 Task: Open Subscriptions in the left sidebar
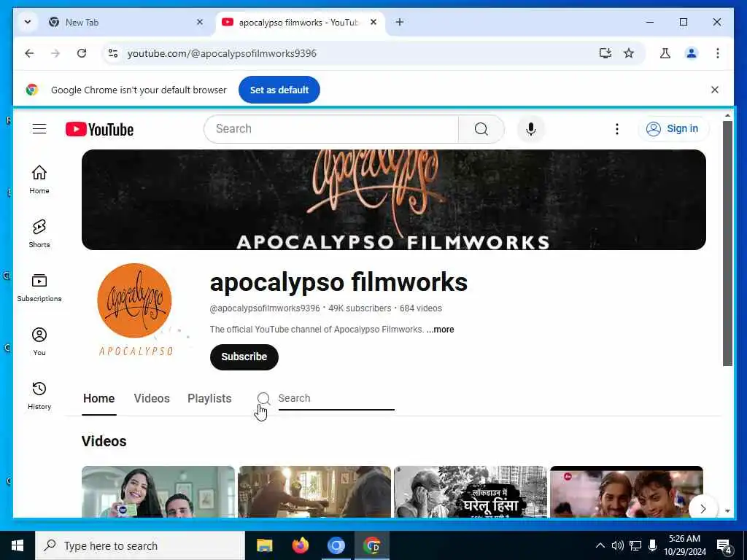39,287
